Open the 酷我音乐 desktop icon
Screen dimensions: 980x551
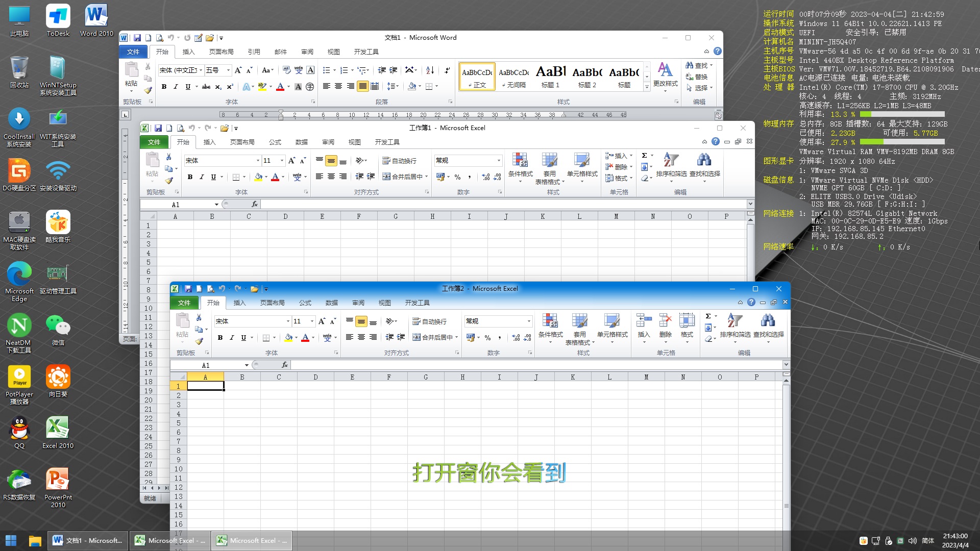pos(58,227)
